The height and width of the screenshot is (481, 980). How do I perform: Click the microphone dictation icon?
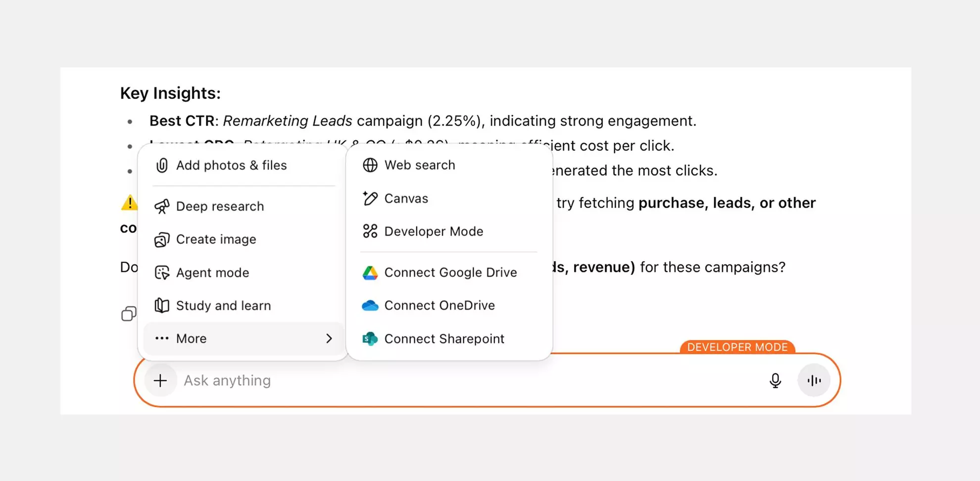[775, 380]
